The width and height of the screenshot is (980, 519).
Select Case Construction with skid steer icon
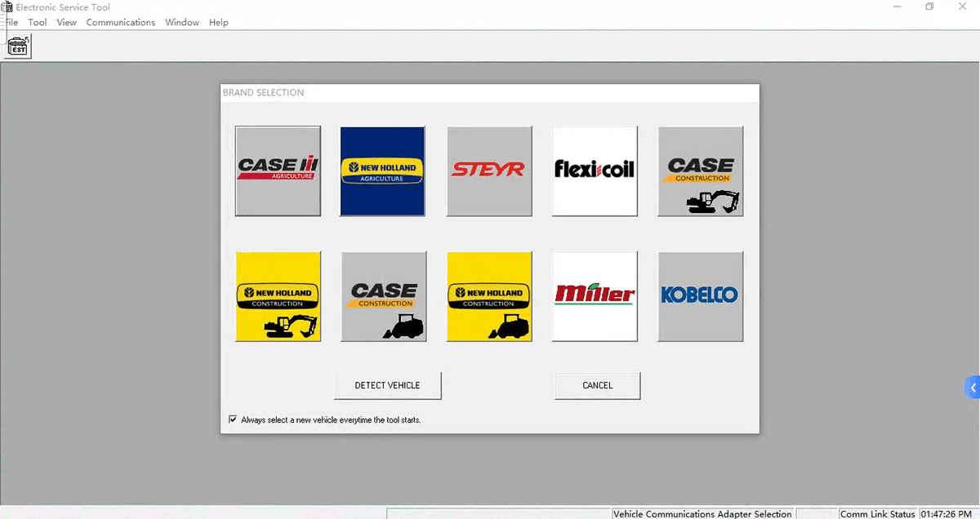pyautogui.click(x=383, y=296)
